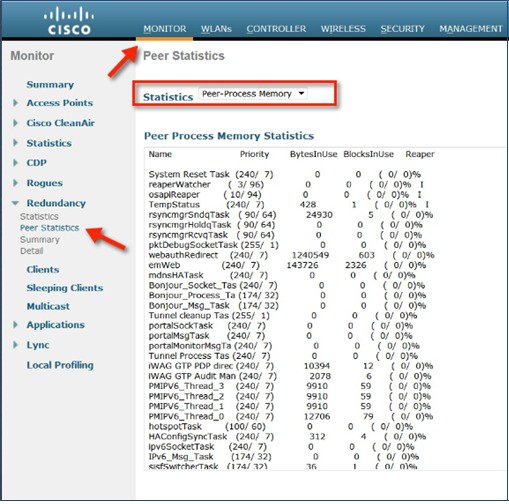Click the Name column header
The image size is (509, 504).
160,154
